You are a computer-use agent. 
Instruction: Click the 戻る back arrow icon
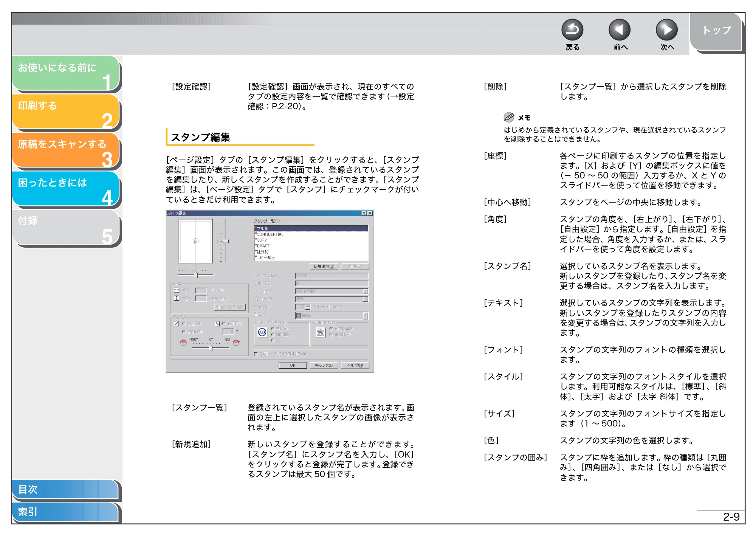[x=572, y=30]
